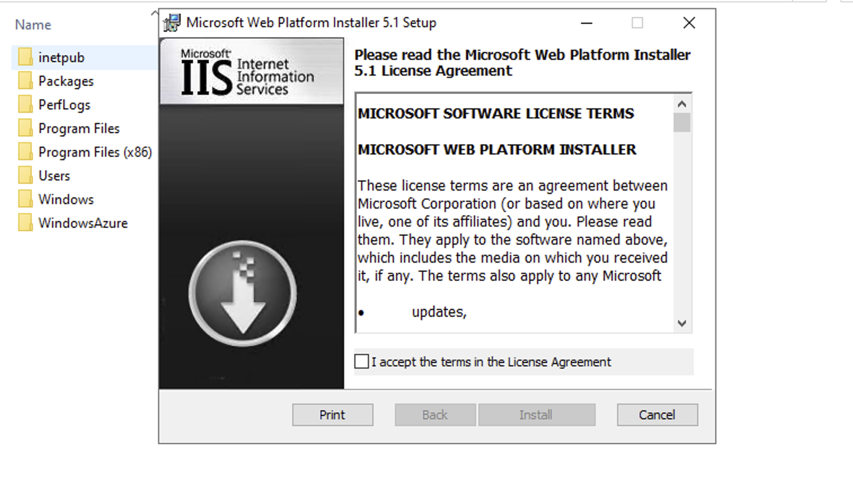Select the PerfLogs folder name
Image resolution: width=853 pixels, height=504 pixels.
[64, 105]
